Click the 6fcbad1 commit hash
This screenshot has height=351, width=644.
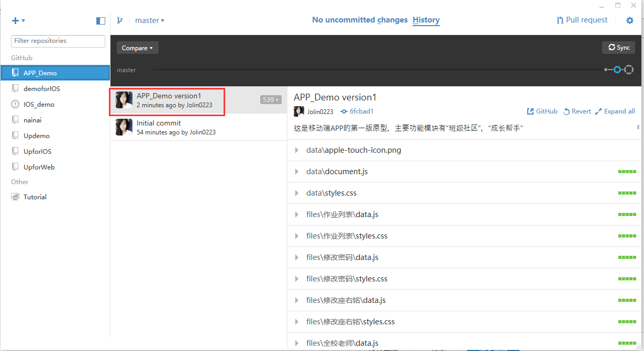(357, 111)
